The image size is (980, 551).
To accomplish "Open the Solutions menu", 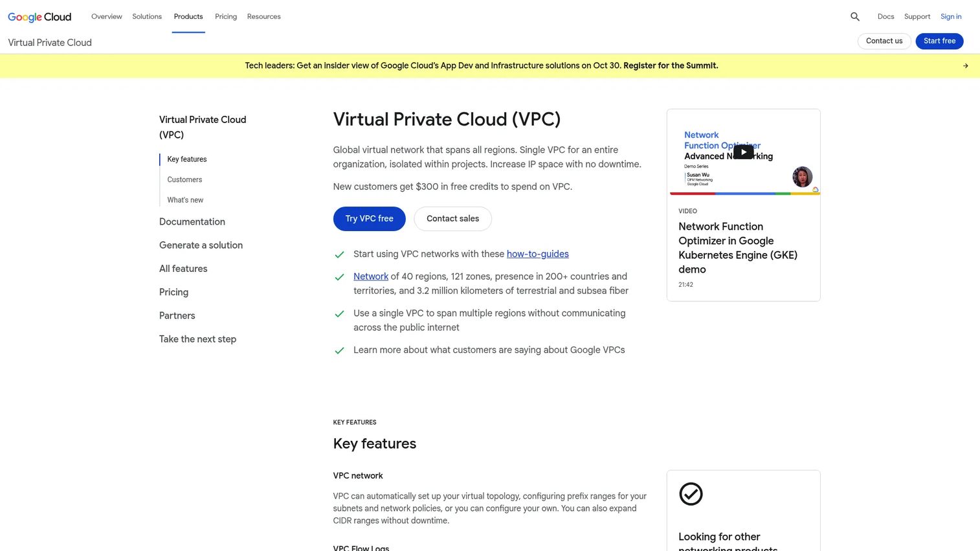I will [x=147, y=17].
